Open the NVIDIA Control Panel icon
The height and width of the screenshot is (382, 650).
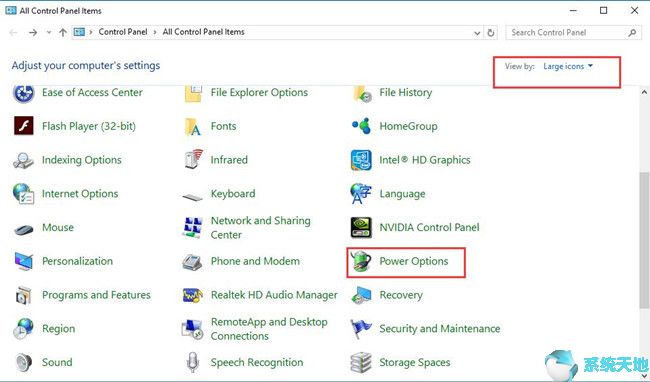coord(361,227)
